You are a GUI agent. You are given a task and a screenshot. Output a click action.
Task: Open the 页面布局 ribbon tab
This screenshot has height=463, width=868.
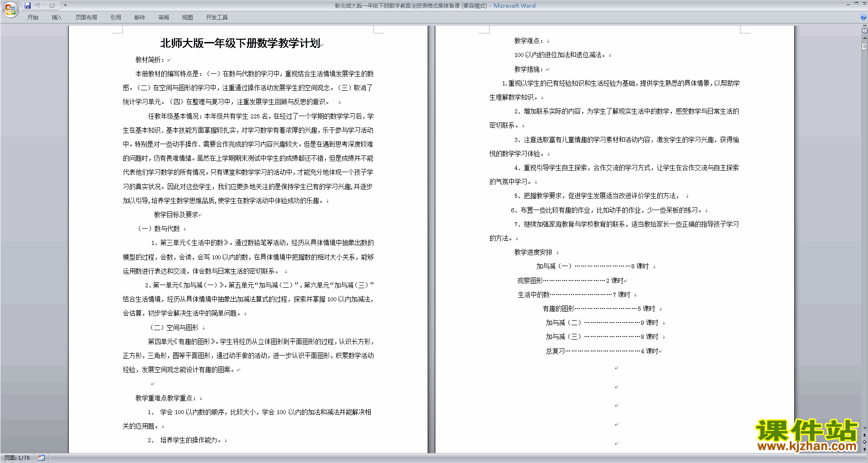86,18
